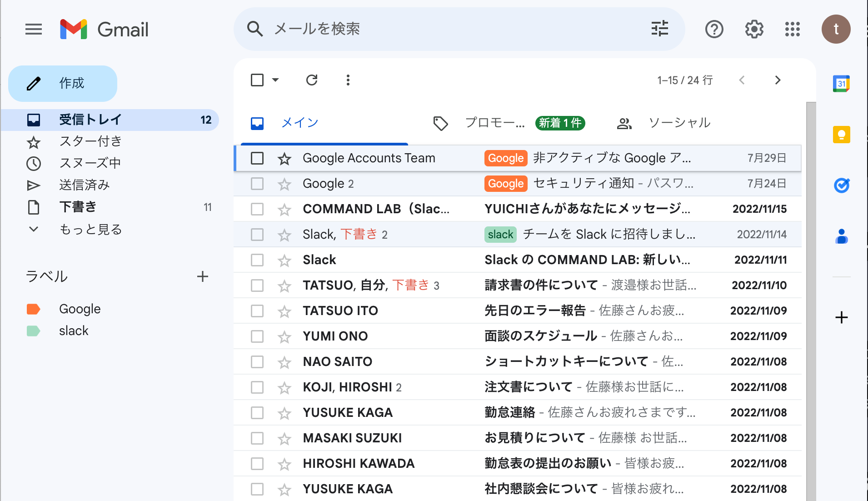868x501 pixels.
Task: Open email 勤怠表の提出のお願い
Action: pos(517,464)
